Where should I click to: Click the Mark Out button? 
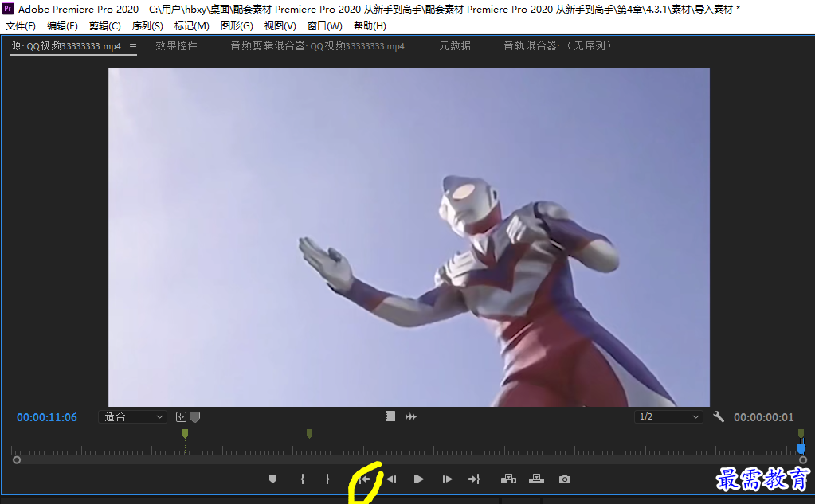pyautogui.click(x=327, y=479)
